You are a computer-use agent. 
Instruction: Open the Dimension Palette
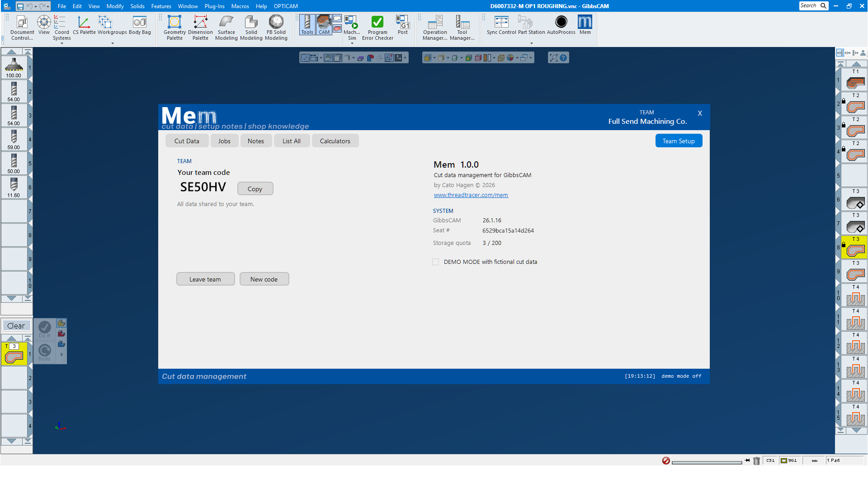pyautogui.click(x=200, y=28)
